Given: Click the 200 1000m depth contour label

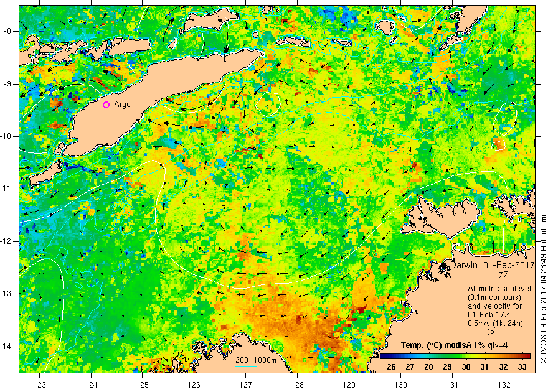Looking at the screenshot, I should coord(256,360).
